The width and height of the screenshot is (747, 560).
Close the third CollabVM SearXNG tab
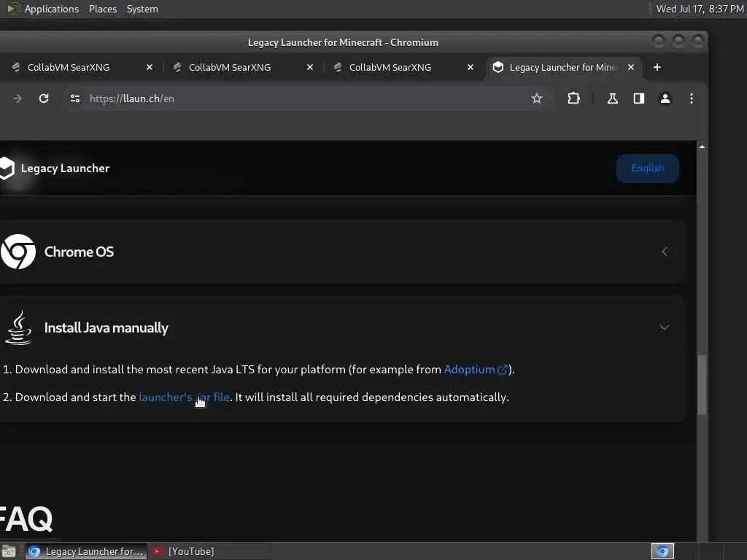(471, 67)
